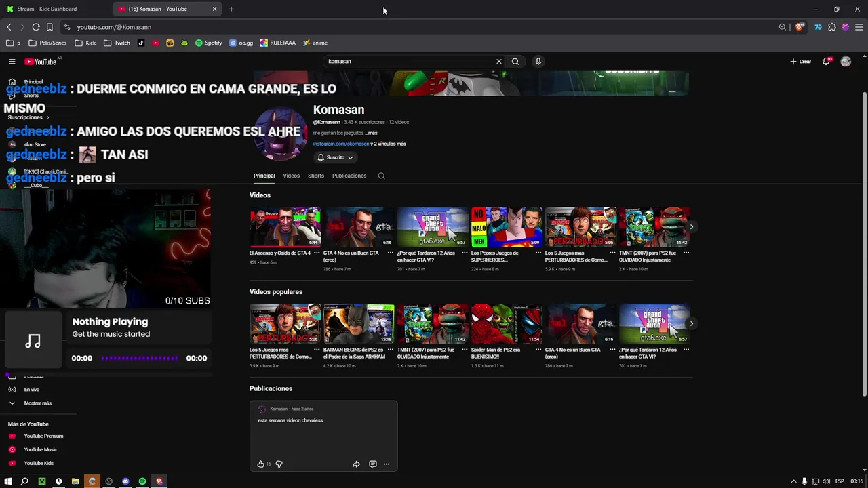This screenshot has height=488, width=868.
Task: Select the Shorts channel tab
Action: pos(316,176)
